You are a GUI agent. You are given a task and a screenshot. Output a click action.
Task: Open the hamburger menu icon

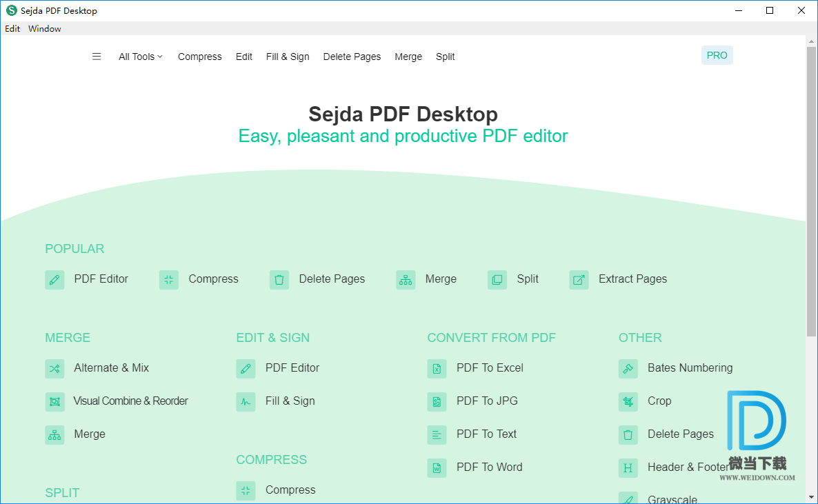(x=97, y=57)
